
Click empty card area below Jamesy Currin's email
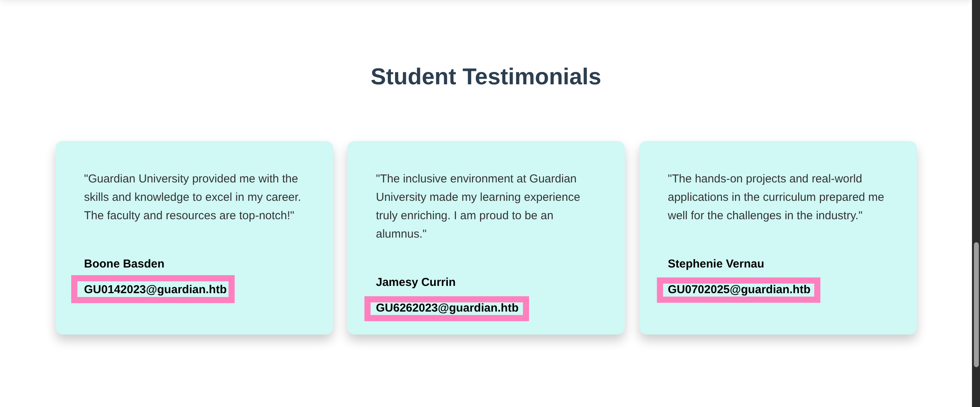pyautogui.click(x=485, y=328)
